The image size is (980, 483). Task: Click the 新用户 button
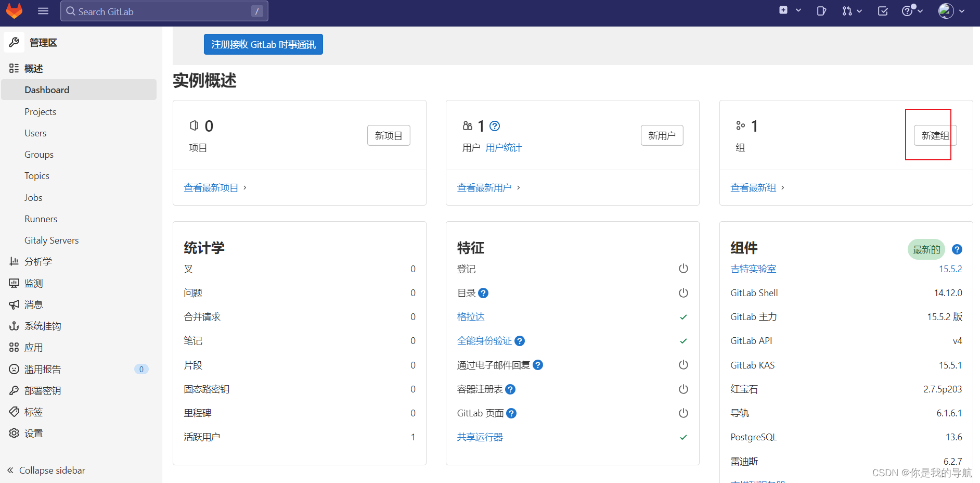point(662,135)
